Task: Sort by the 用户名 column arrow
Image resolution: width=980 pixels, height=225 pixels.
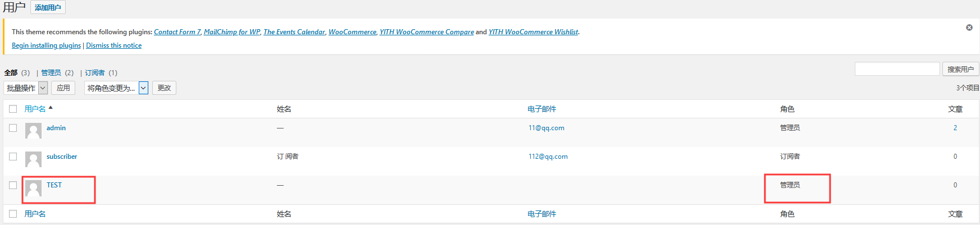Action: pyautogui.click(x=51, y=108)
